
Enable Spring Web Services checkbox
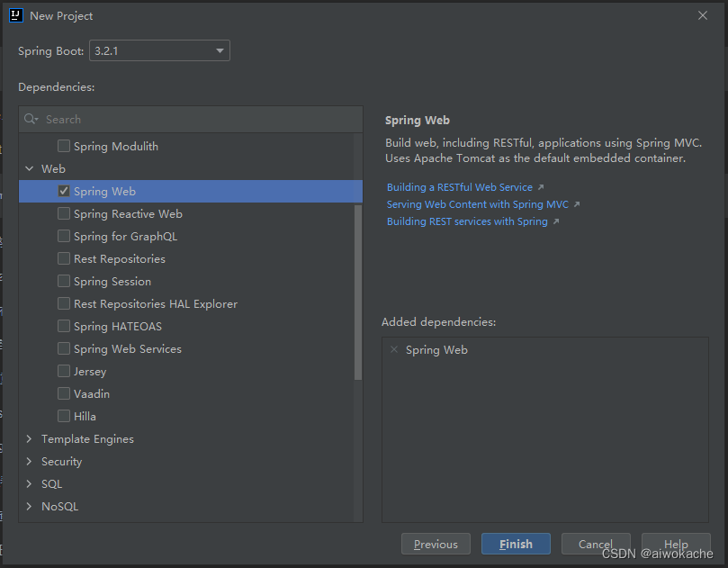click(64, 348)
